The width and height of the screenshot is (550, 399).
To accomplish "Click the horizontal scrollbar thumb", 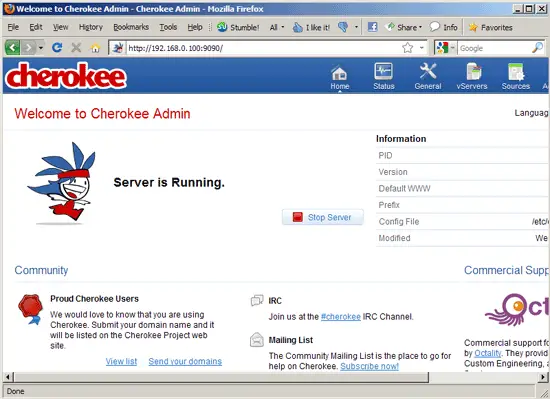I will tap(221, 377).
